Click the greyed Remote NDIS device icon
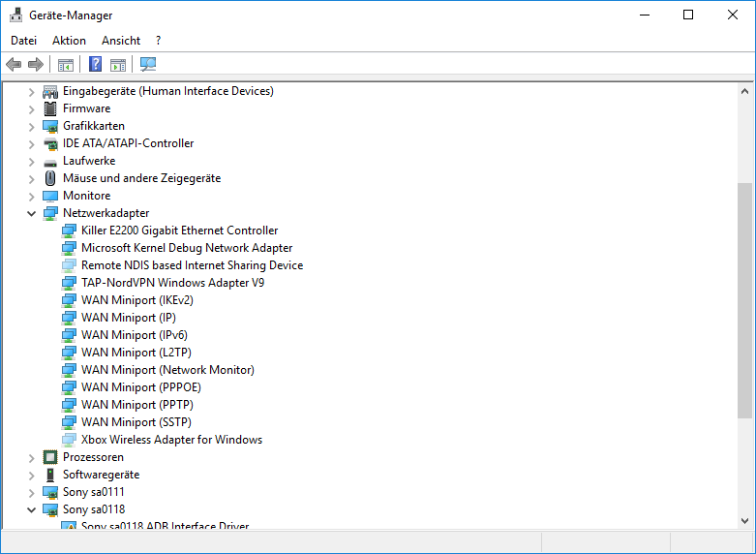 [x=69, y=265]
